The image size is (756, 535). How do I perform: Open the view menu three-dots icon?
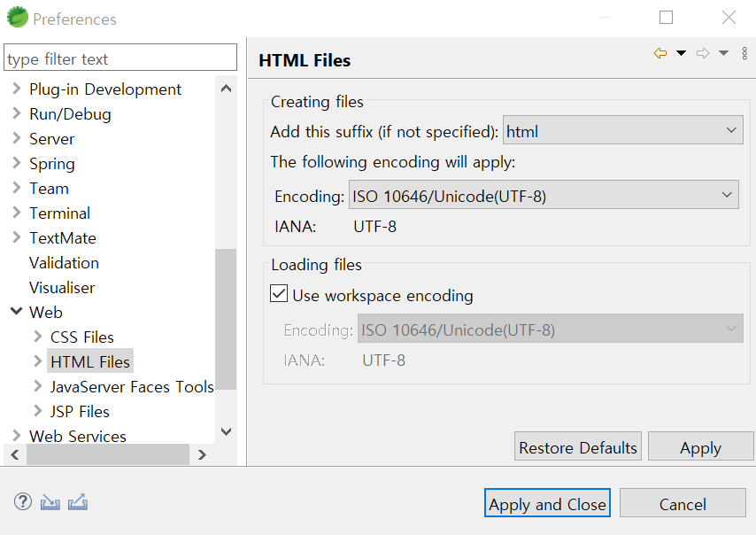(x=744, y=53)
